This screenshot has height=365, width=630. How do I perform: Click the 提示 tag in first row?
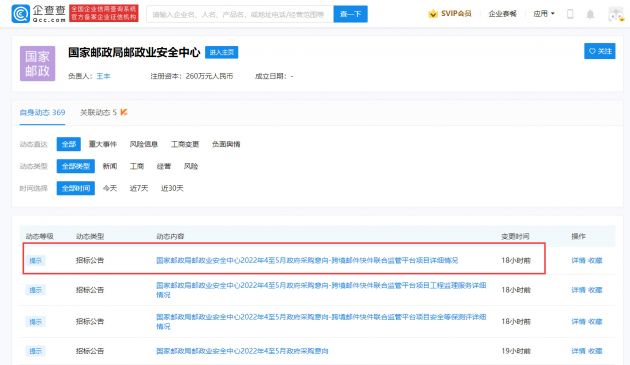click(35, 260)
